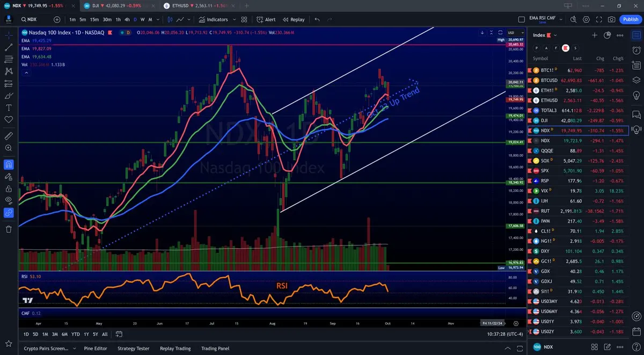Image resolution: width=644 pixels, height=355 pixels.
Task: Open the Replay Trading tab
Action: (175, 349)
